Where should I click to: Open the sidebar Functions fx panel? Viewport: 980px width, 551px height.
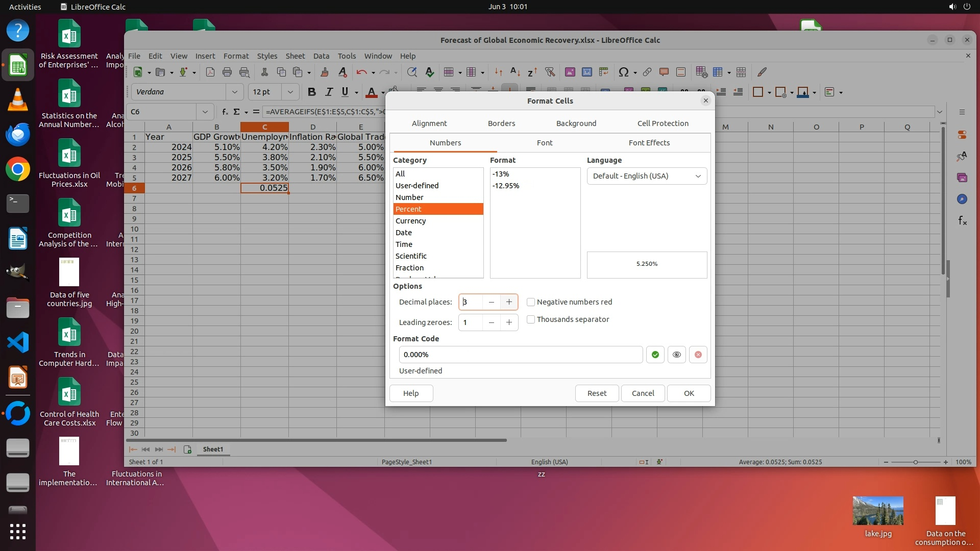(x=962, y=220)
